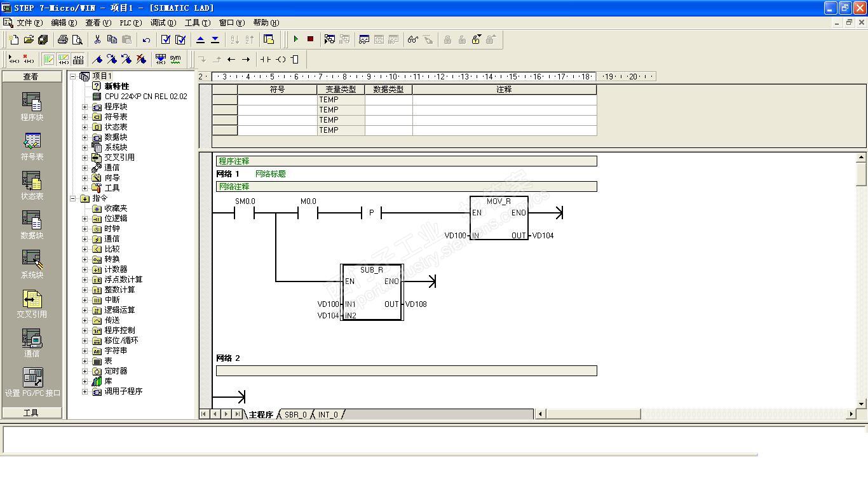868x488 pixels.
Task: Click the 工具 navigation bar button
Action: click(x=31, y=412)
